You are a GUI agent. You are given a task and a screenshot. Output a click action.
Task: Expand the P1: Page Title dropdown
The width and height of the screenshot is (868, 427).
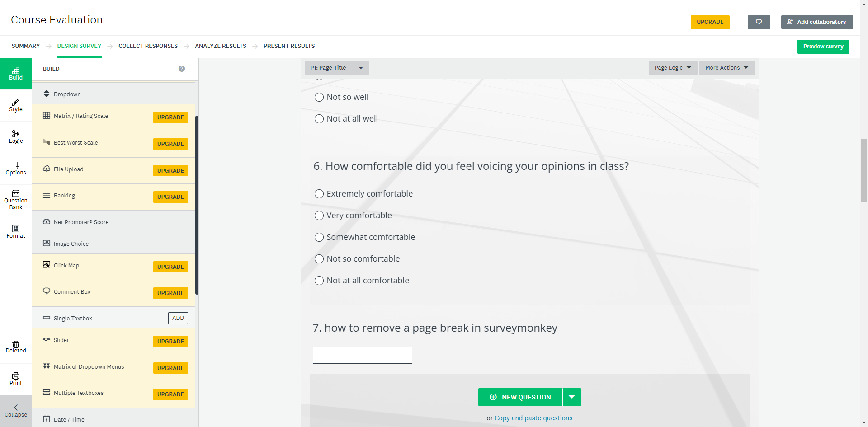click(x=336, y=68)
